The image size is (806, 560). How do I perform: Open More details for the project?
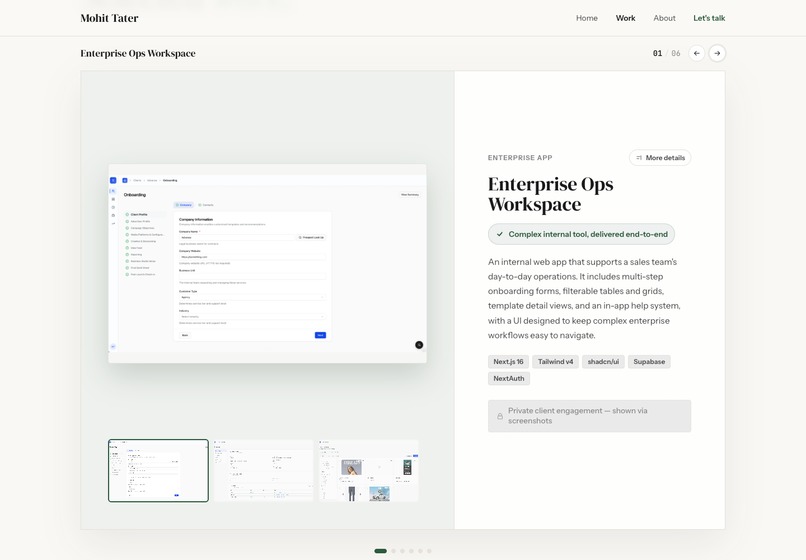[x=660, y=157]
